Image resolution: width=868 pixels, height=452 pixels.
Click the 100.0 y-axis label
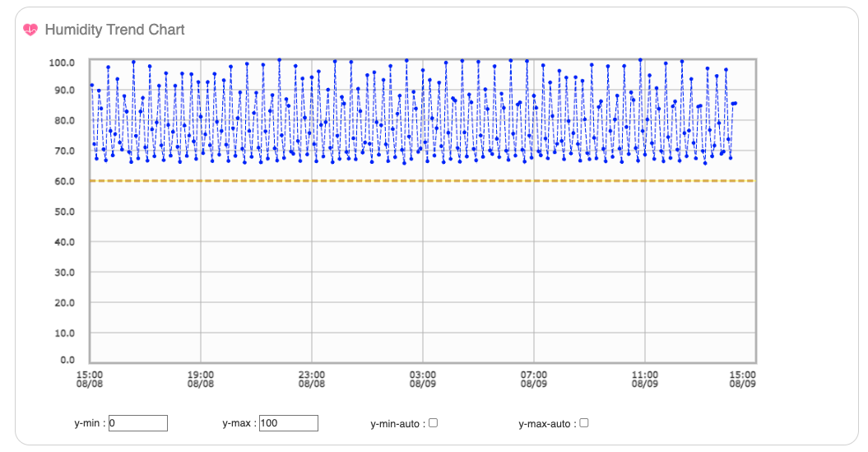[62, 63]
